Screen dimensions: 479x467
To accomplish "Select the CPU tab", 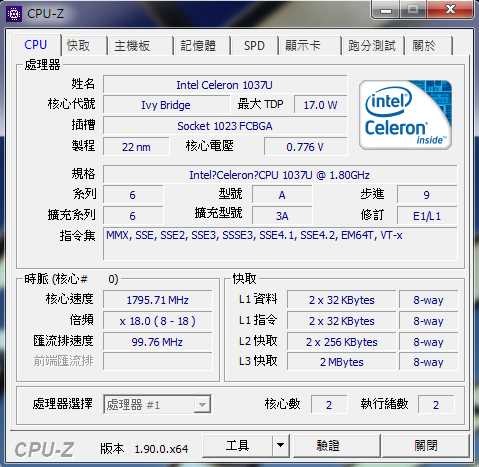I will pos(36,45).
